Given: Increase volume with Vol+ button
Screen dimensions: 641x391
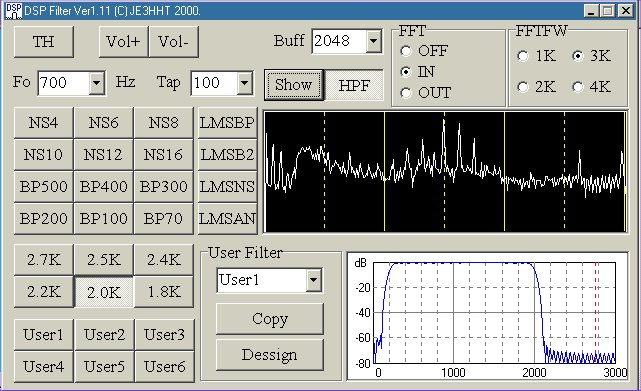Looking at the screenshot, I should click(123, 42).
